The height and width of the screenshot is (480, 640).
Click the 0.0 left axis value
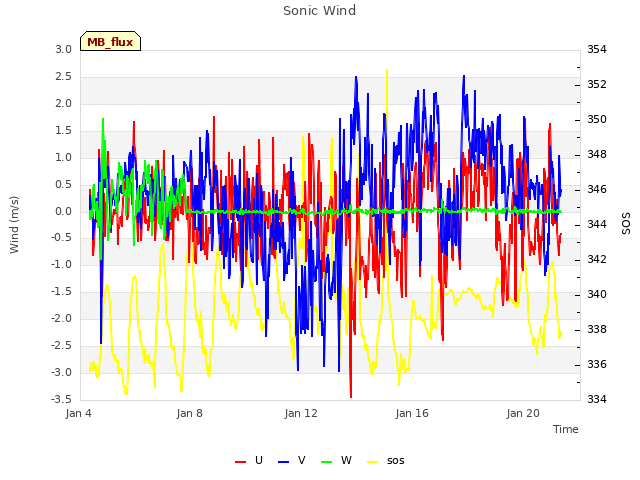[63, 211]
